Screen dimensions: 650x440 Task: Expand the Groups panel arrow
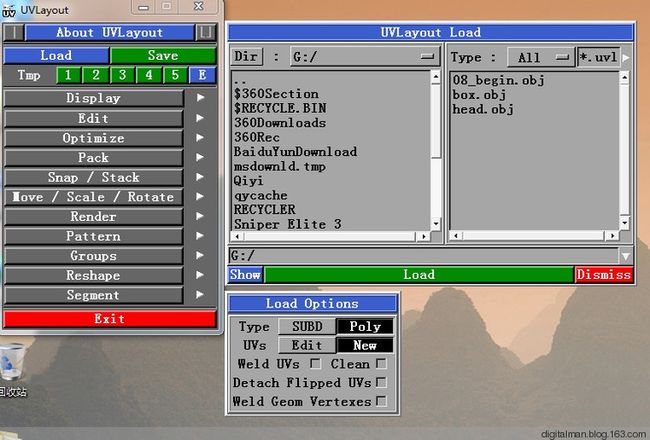tap(201, 255)
